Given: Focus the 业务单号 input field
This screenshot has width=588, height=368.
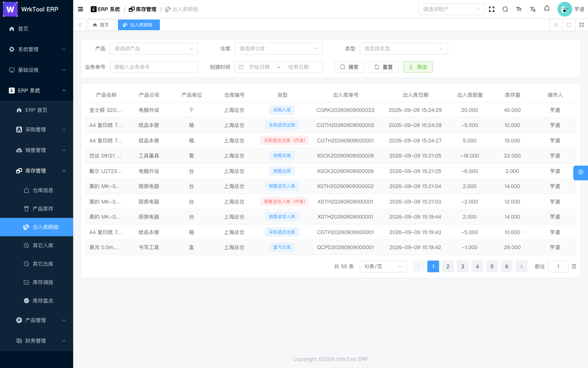Looking at the screenshot, I should tap(154, 67).
